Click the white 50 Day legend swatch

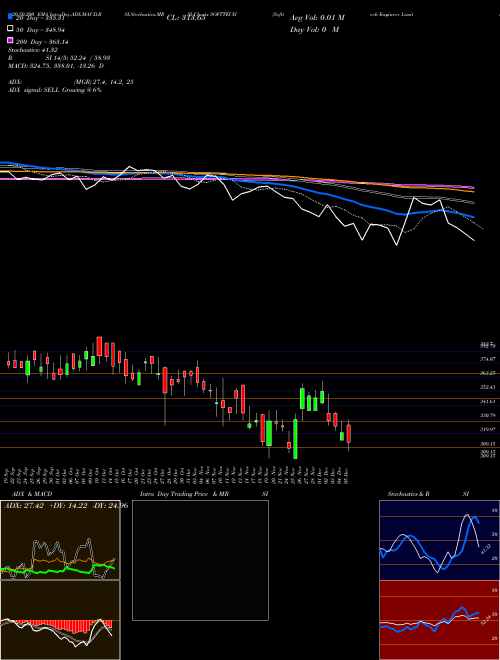(x=10, y=29)
